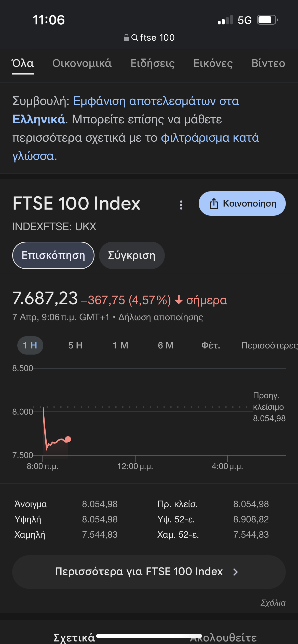Tap the lock icon in address bar

[126, 38]
